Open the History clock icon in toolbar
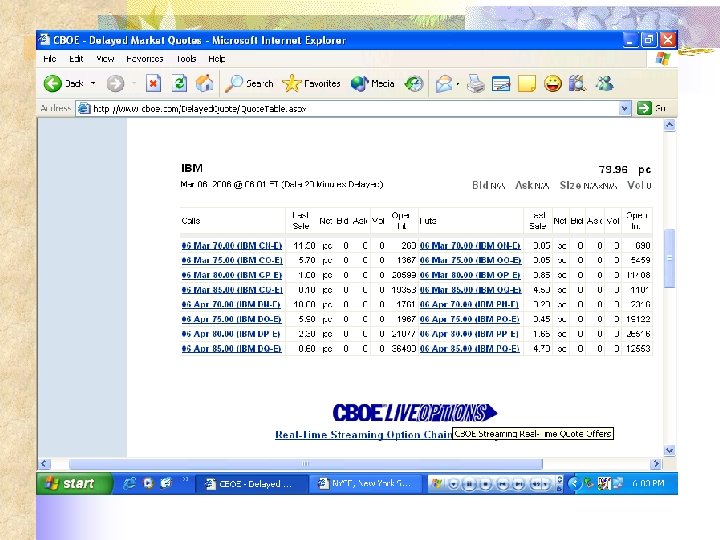This screenshot has width=720, height=540. pos(414,84)
